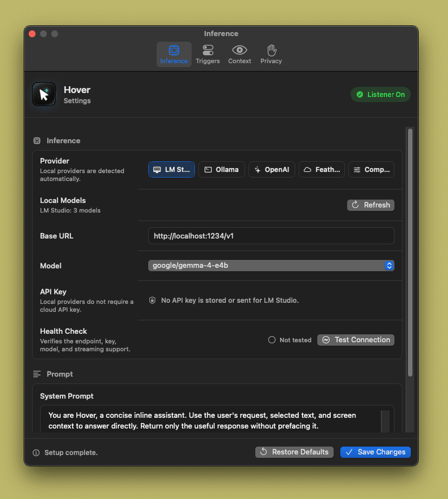Click the Base URL input field
448x499 pixels.
271,236
